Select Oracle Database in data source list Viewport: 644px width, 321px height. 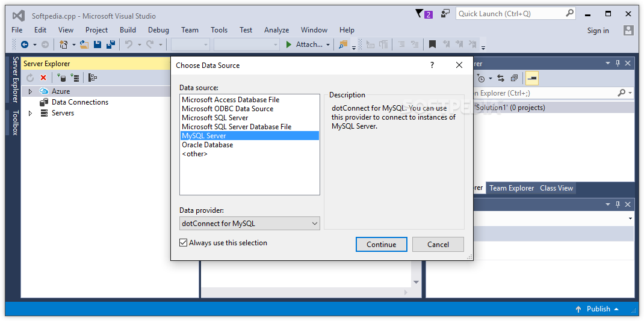pos(208,145)
